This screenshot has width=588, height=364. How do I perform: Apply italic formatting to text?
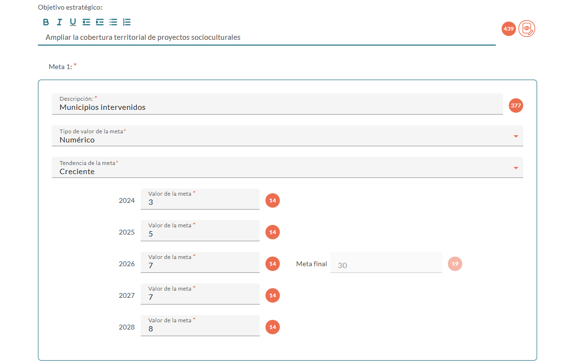tap(60, 22)
